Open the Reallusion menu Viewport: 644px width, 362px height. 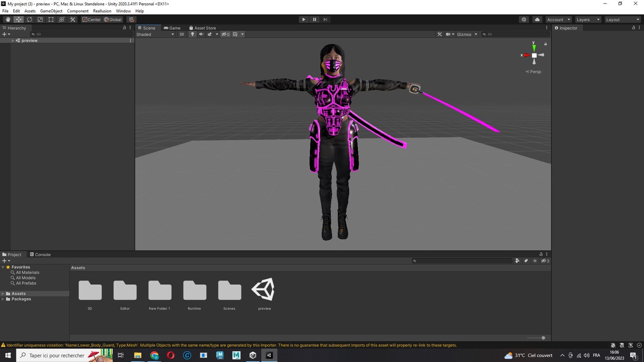click(102, 11)
